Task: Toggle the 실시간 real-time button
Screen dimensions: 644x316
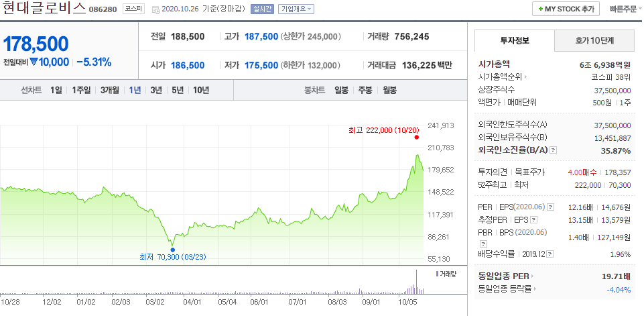Action: [x=262, y=9]
